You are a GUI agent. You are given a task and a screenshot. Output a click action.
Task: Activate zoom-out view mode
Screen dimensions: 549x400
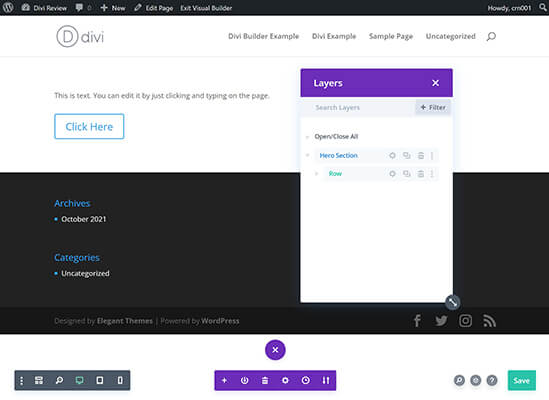click(x=60, y=380)
